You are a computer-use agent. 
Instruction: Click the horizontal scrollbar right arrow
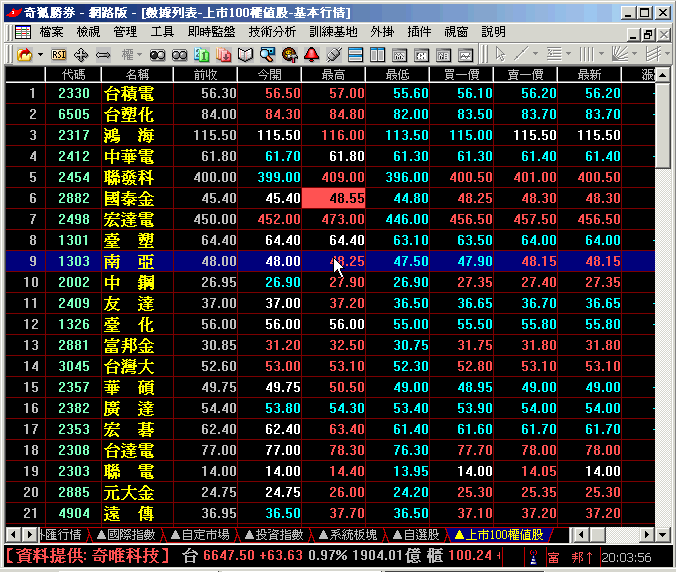click(x=646, y=535)
